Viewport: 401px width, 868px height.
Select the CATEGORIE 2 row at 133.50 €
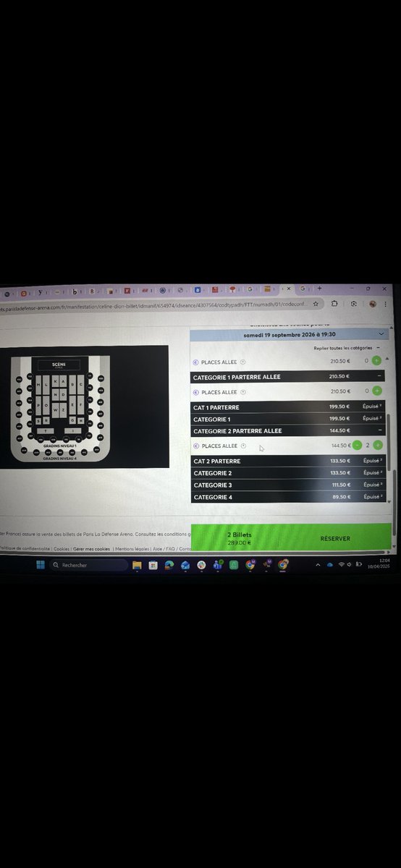pos(288,473)
